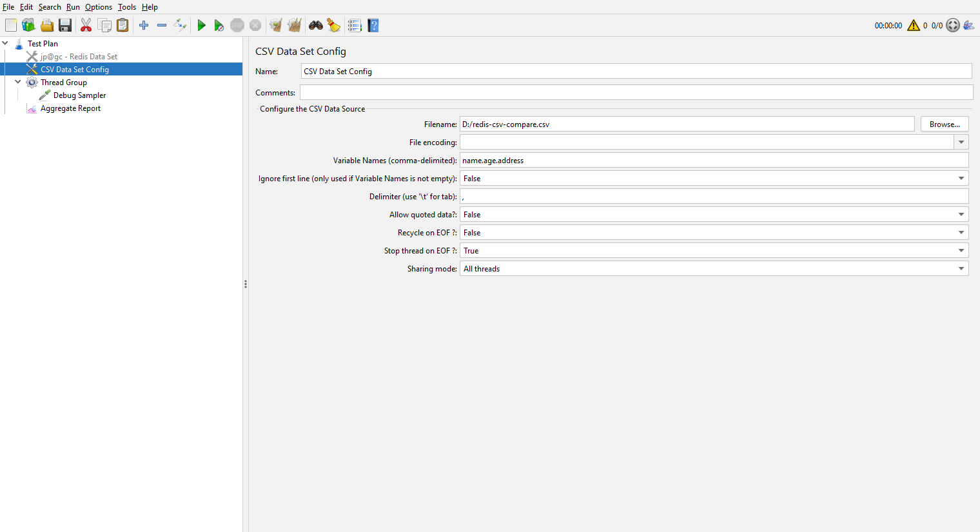
Task: Select the jp@gc - Redis Data Set item
Action: point(79,56)
